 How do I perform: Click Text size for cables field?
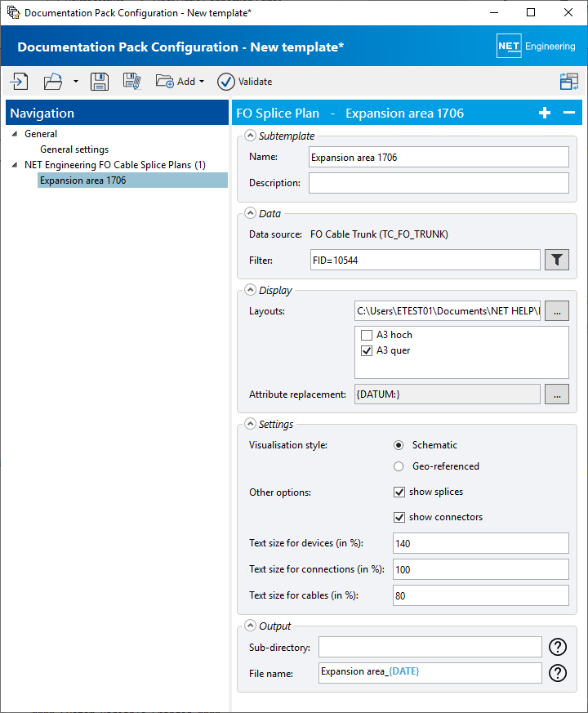point(481,595)
